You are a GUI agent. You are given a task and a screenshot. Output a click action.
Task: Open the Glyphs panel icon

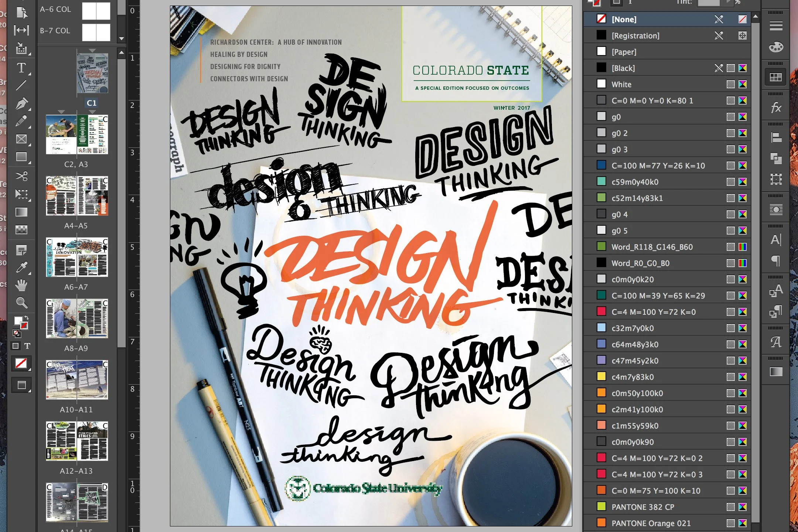tap(776, 342)
